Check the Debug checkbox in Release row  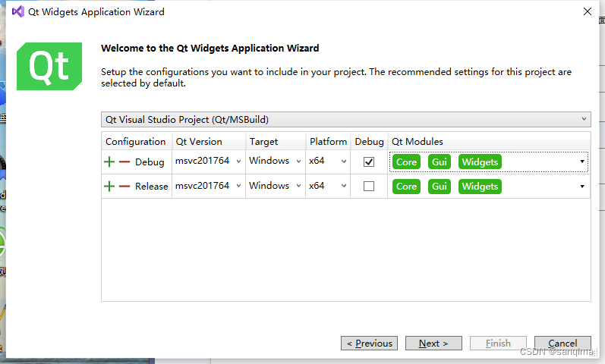click(x=369, y=187)
